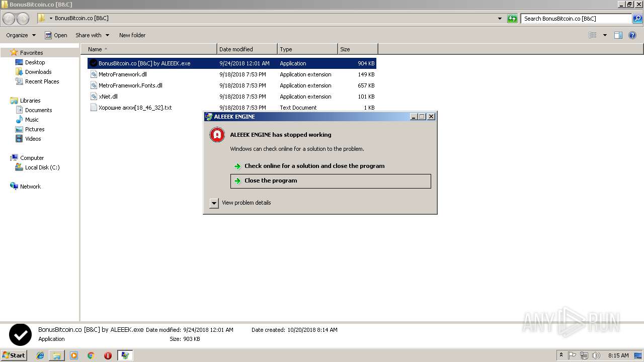The height and width of the screenshot is (362, 644).
Task: Click the Help question mark icon
Action: click(632, 35)
